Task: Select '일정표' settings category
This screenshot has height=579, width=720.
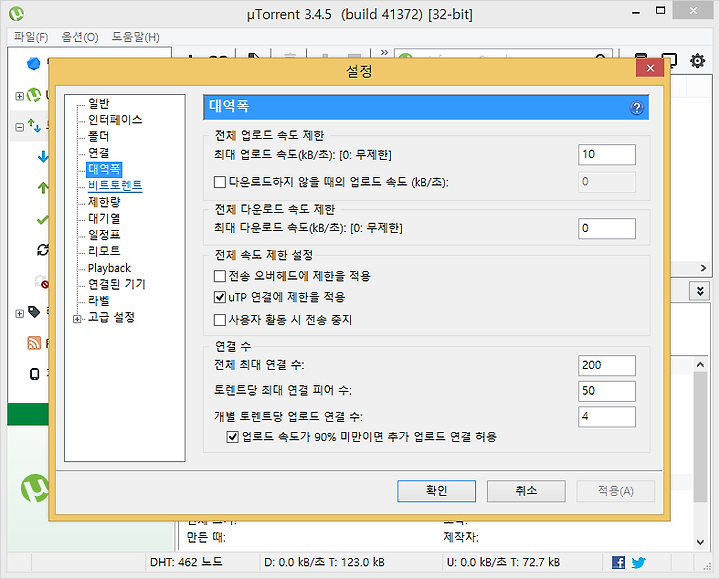Action: point(104,235)
